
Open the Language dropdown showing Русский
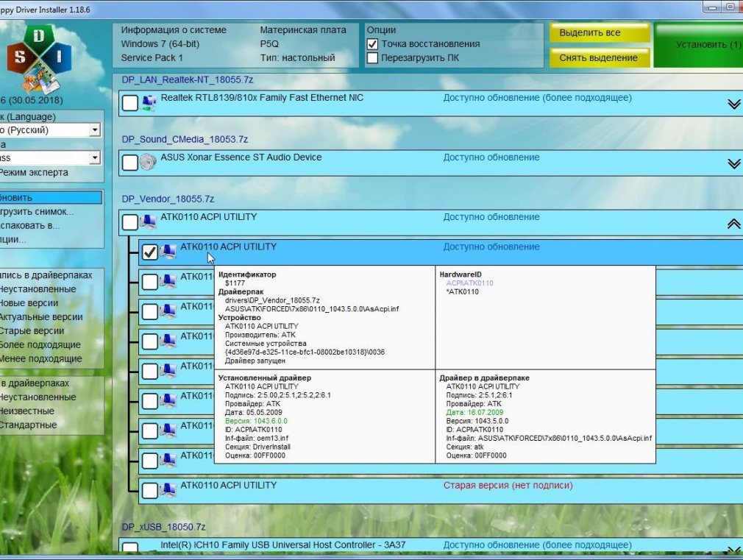click(95, 130)
